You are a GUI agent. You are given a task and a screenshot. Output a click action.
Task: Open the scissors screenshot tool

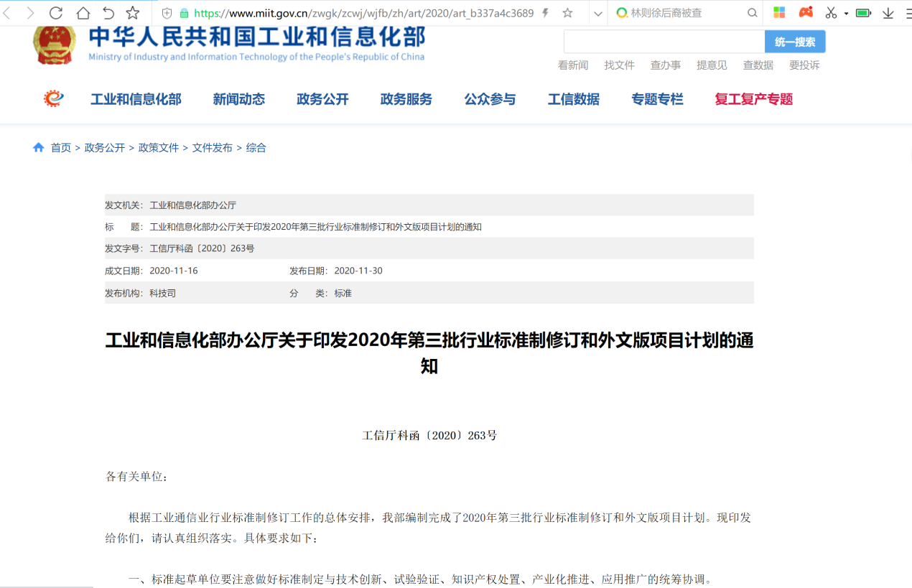(x=831, y=13)
